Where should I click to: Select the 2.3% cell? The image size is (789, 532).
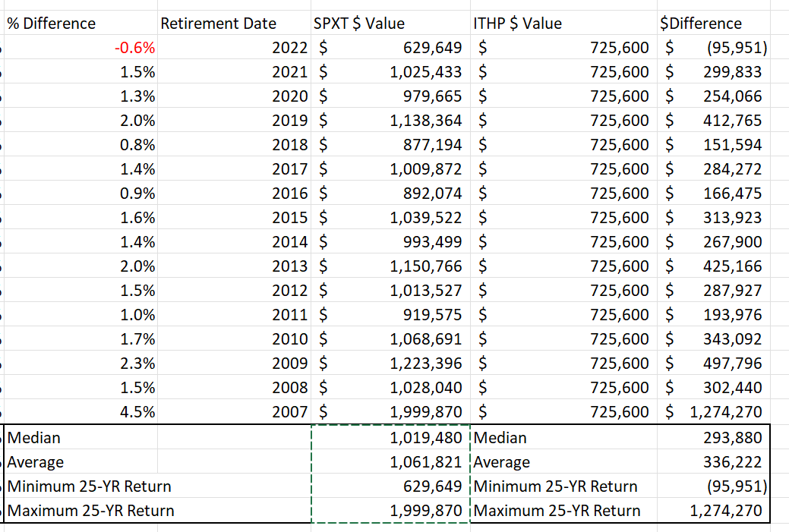[80, 363]
